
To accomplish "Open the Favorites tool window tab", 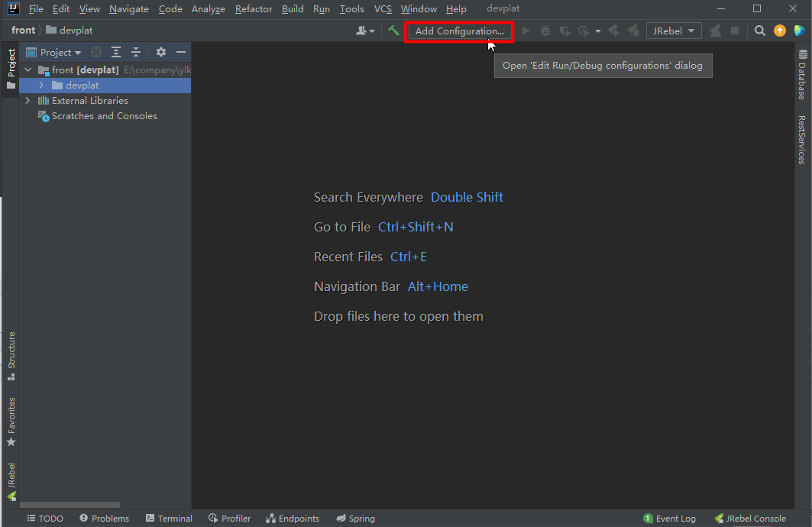I will coord(11,422).
